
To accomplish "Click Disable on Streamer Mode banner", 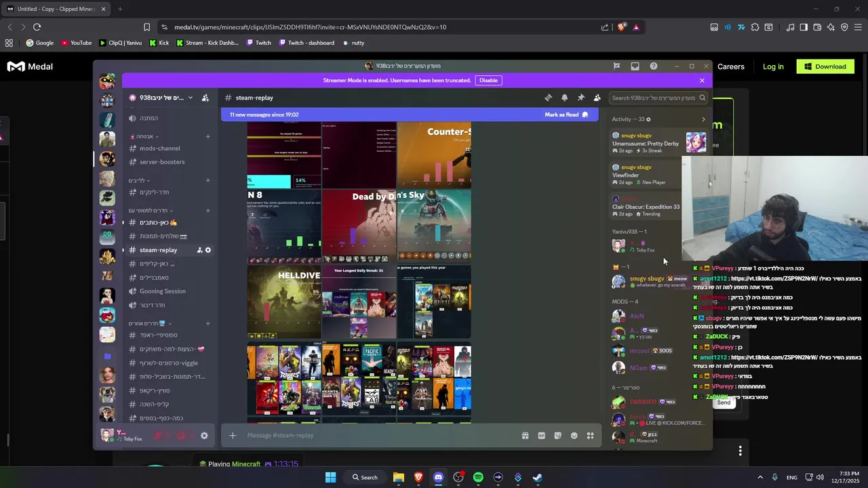I will (488, 80).
